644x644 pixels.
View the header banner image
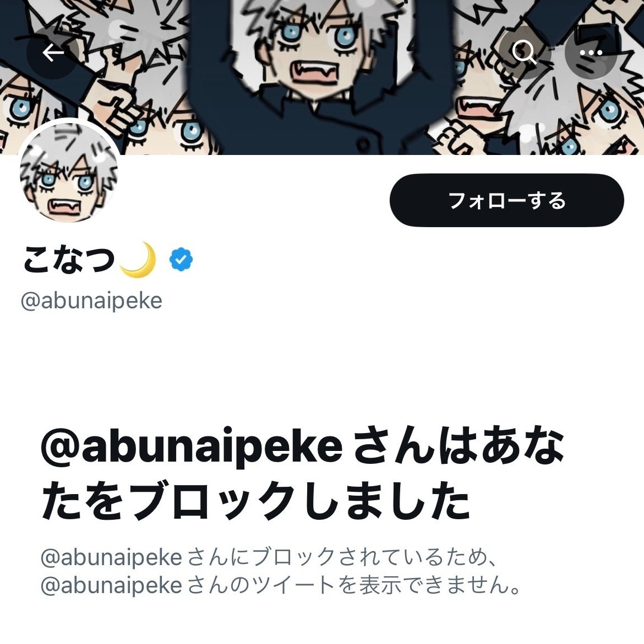322,77
